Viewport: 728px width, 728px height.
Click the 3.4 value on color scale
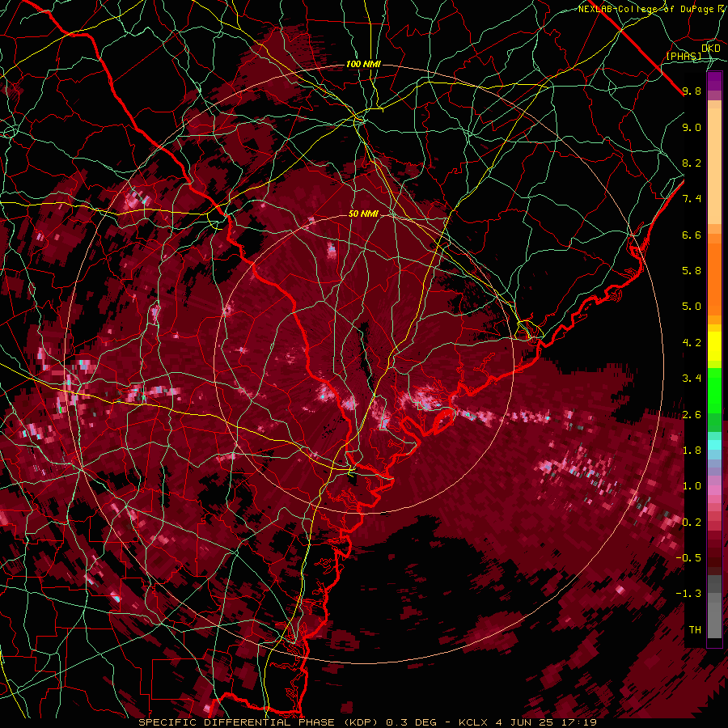click(692, 379)
